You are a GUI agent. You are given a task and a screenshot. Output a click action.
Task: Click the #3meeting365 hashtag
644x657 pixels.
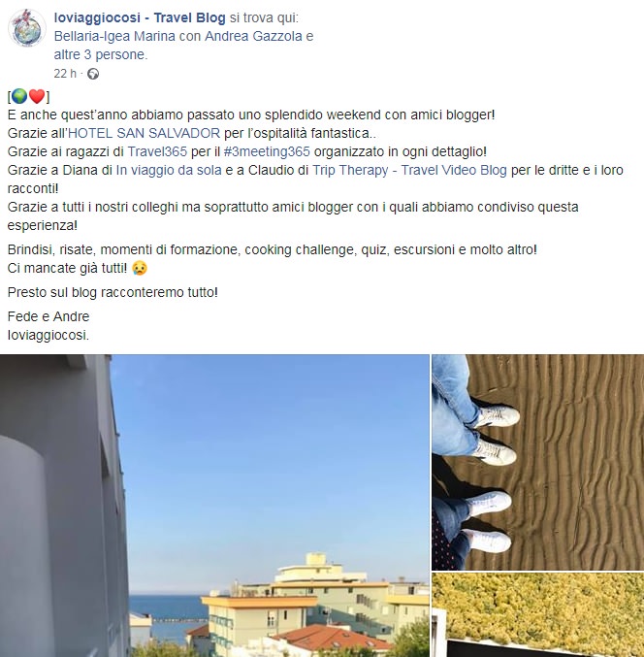coord(267,151)
